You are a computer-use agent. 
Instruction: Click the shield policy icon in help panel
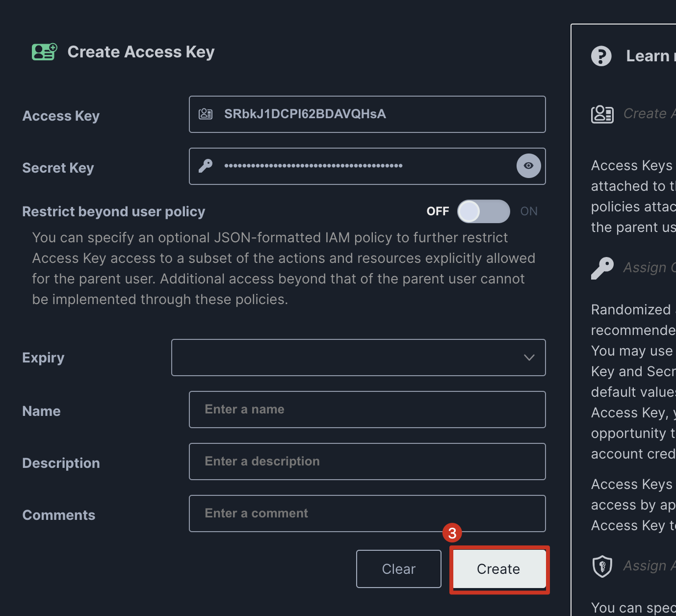point(602,566)
